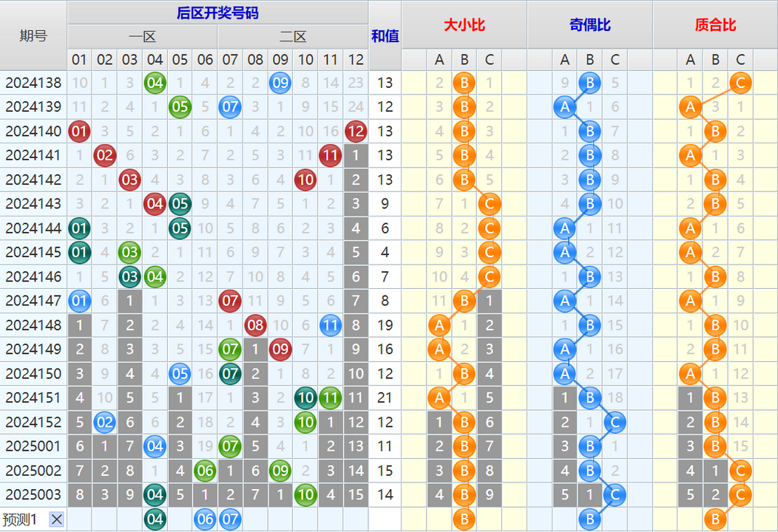The width and height of the screenshot is (778, 532).
Task: Select the red 09 ball in row 2024149
Action: click(280, 349)
